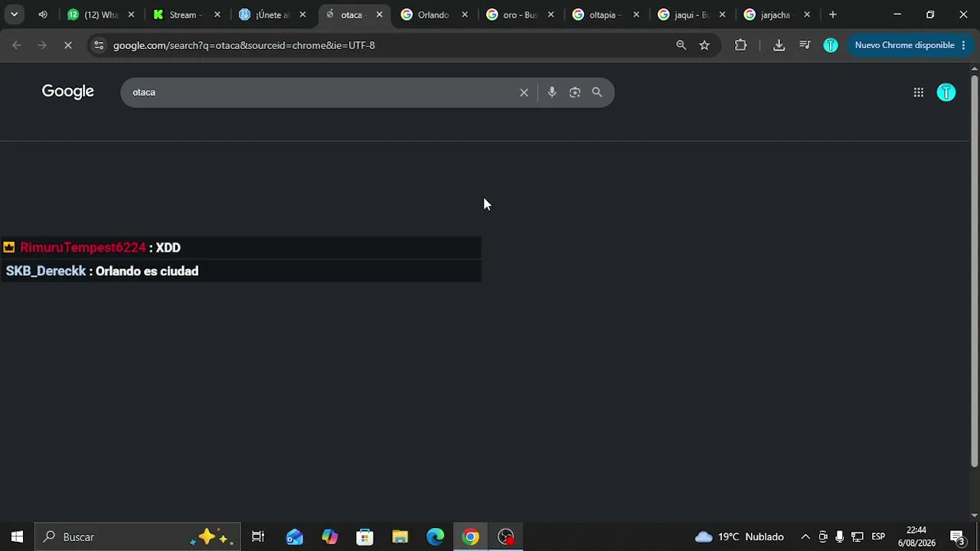
Task: Open Windows Task View
Action: tap(258, 536)
